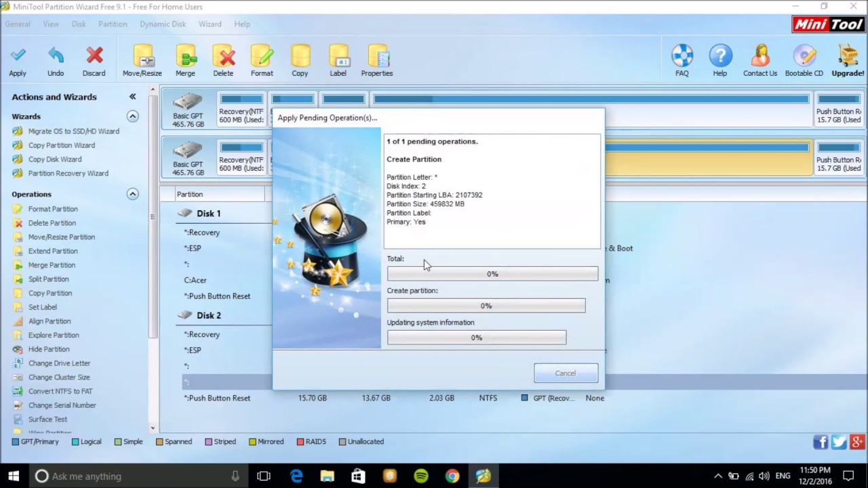Screen dimensions: 868x488
Task: Cancel the pending operation dialog
Action: point(566,373)
